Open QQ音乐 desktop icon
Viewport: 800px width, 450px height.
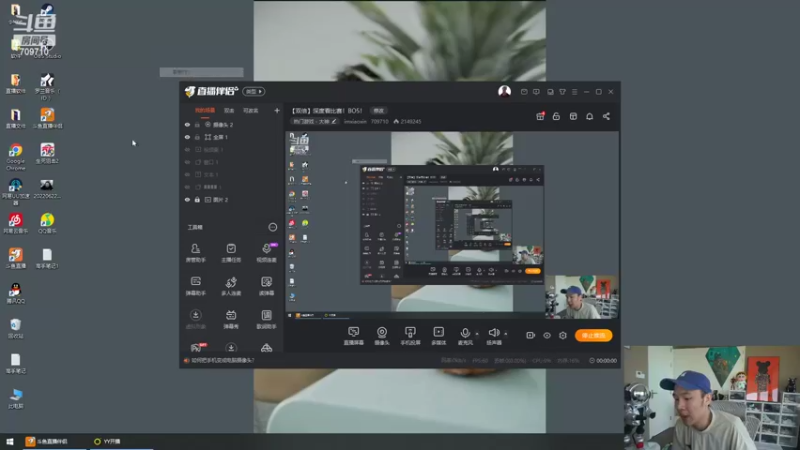point(47,224)
